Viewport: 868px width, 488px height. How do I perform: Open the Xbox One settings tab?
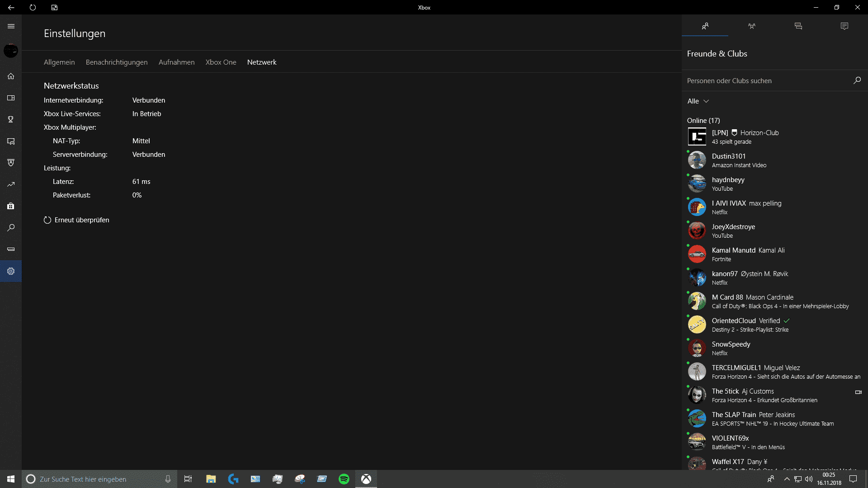tap(221, 62)
